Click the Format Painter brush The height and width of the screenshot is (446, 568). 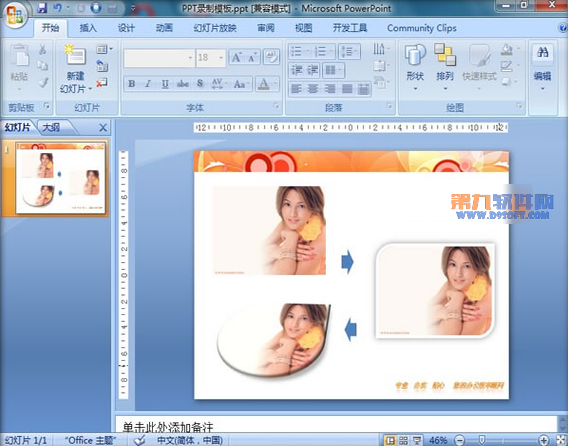(x=43, y=82)
